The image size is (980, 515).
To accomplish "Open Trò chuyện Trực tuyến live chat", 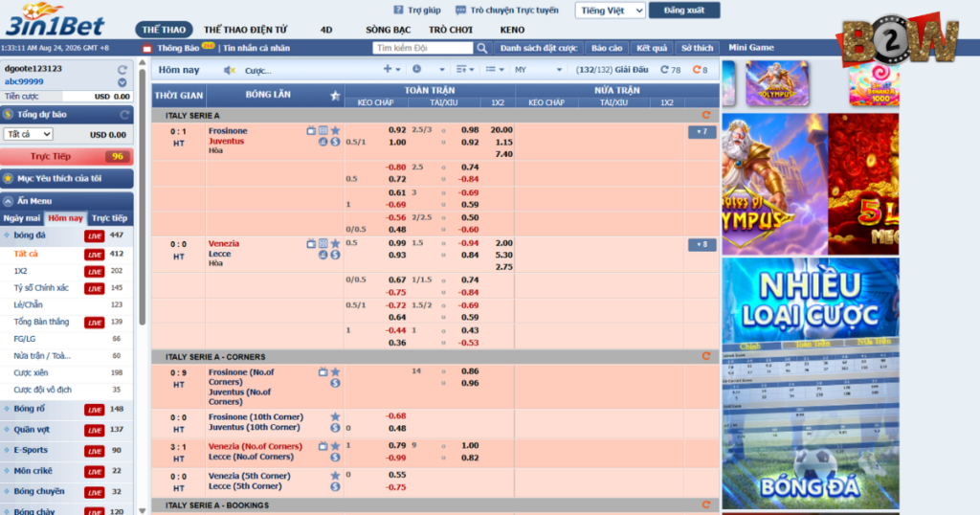I will click(507, 10).
